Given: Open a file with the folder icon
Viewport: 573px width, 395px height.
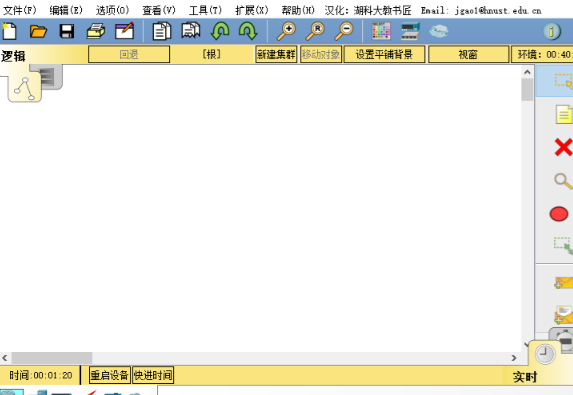Looking at the screenshot, I should point(38,31).
